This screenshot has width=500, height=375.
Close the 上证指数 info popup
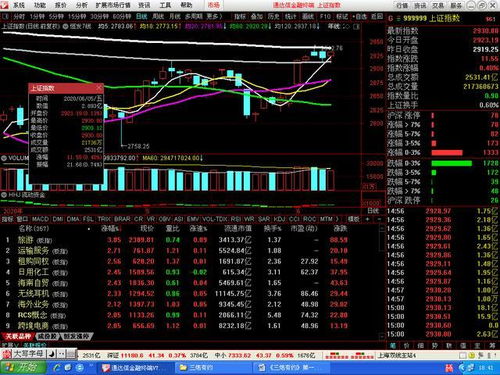click(x=99, y=88)
